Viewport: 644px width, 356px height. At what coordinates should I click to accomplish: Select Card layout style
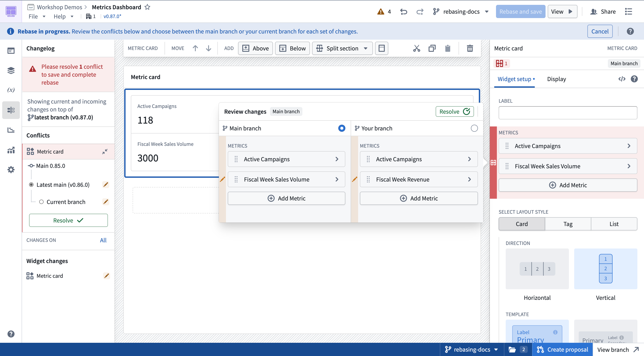click(522, 224)
